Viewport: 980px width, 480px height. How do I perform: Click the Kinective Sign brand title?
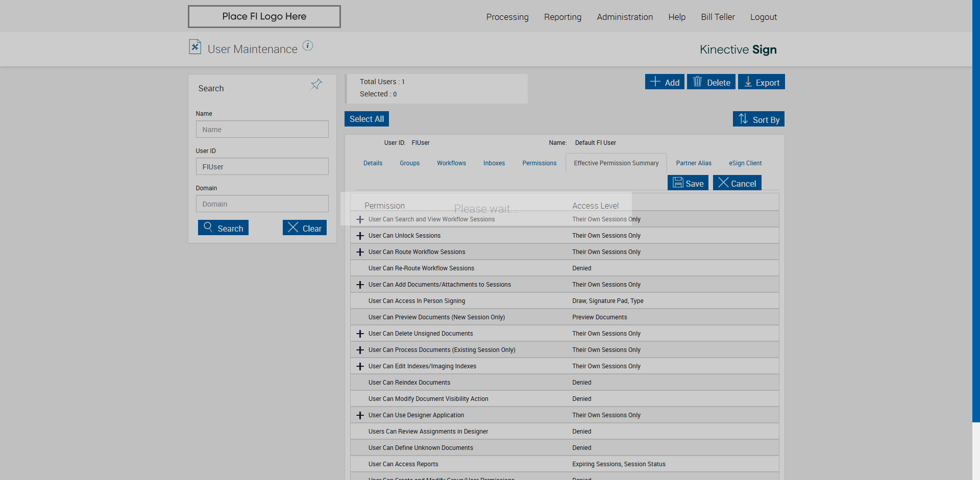pos(738,49)
